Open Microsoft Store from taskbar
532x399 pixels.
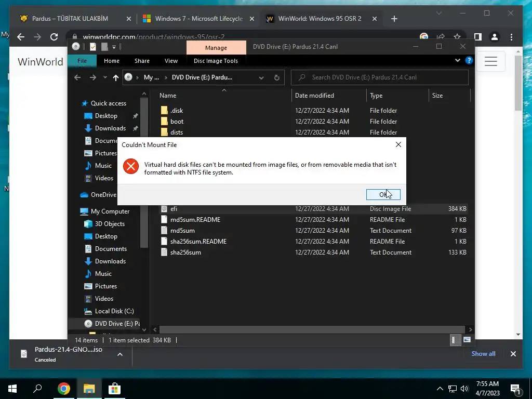(114, 389)
